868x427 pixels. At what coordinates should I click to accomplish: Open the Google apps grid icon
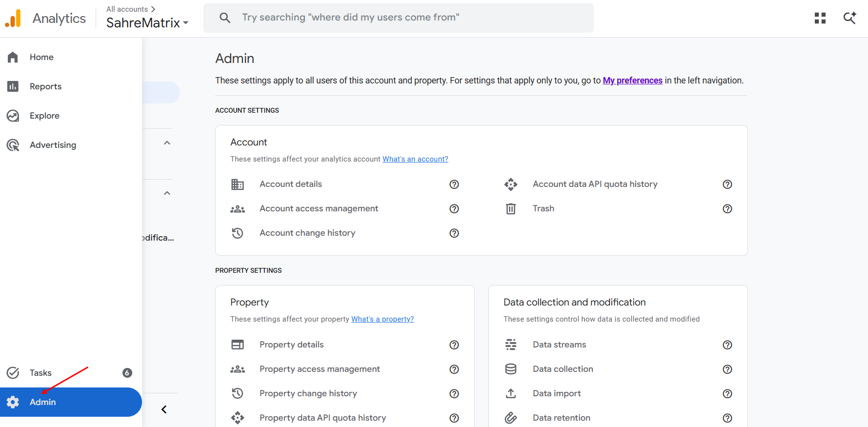820,18
